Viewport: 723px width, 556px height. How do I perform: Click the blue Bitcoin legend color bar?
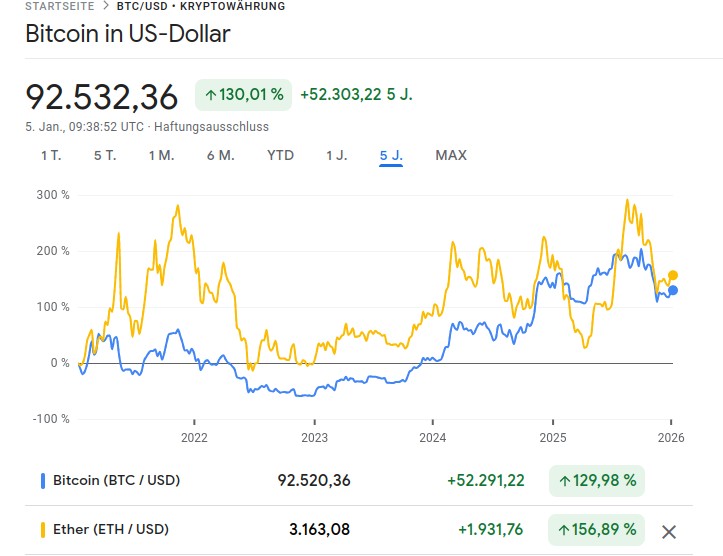(x=43, y=481)
